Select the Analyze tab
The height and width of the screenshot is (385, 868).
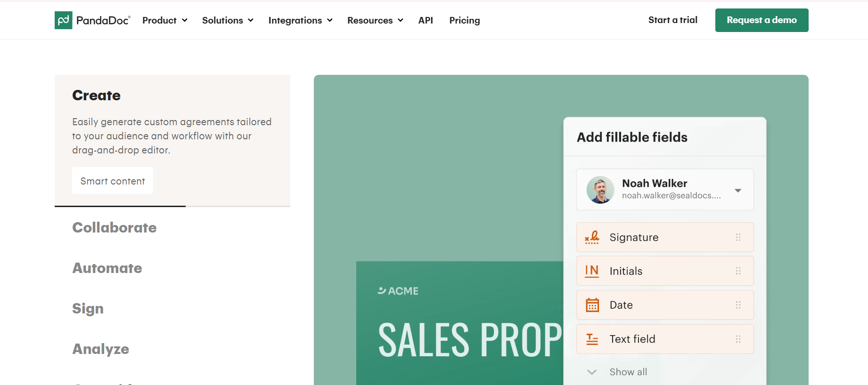tap(100, 349)
